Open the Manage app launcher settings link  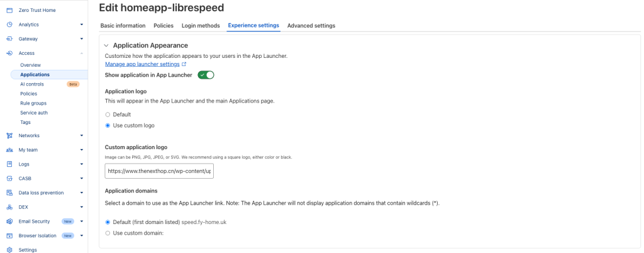143,64
